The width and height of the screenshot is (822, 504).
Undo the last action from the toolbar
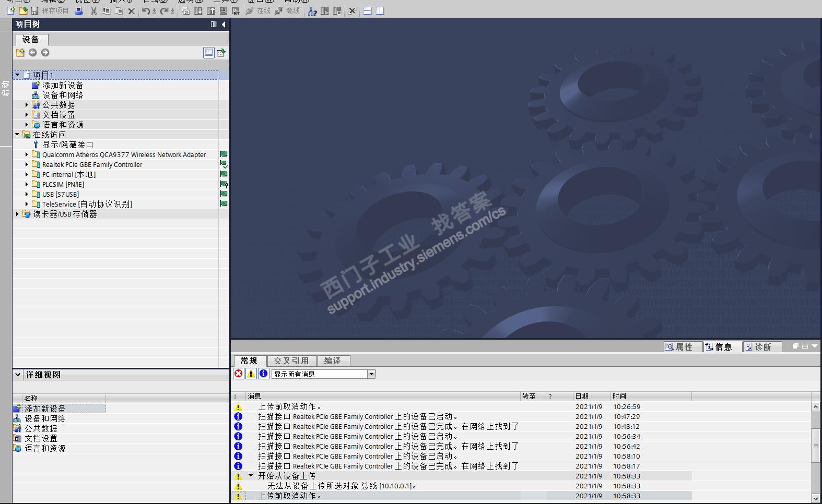(x=146, y=10)
